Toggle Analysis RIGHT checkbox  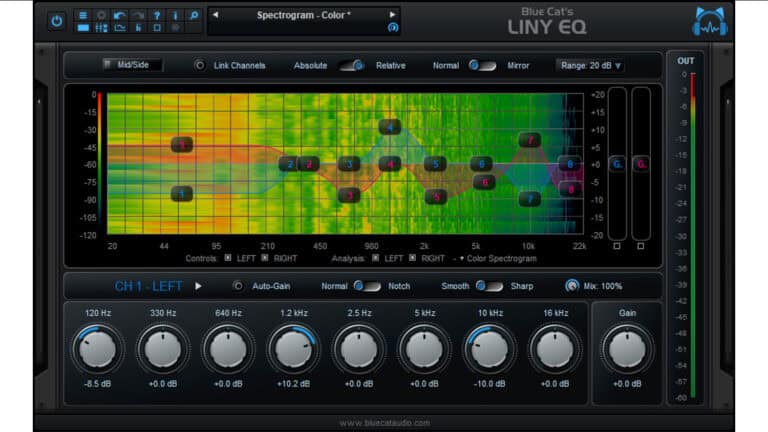coord(412,258)
